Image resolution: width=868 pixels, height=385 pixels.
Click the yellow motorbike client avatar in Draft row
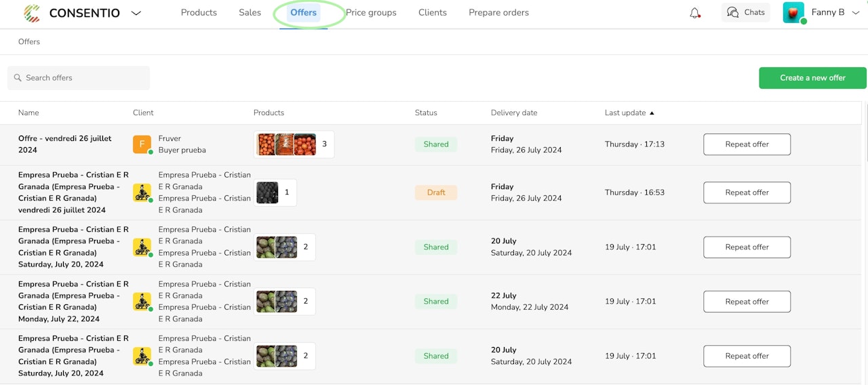142,192
